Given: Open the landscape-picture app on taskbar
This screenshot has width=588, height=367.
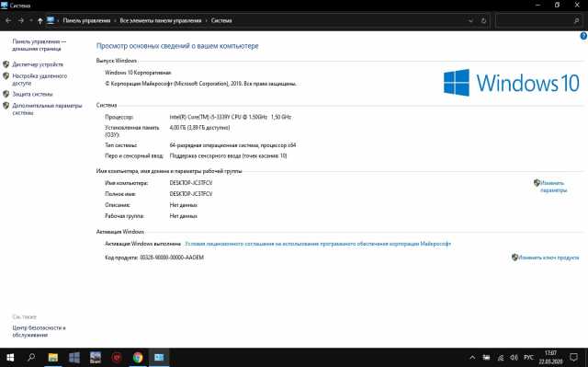Looking at the screenshot, I should pyautogui.click(x=96, y=358).
